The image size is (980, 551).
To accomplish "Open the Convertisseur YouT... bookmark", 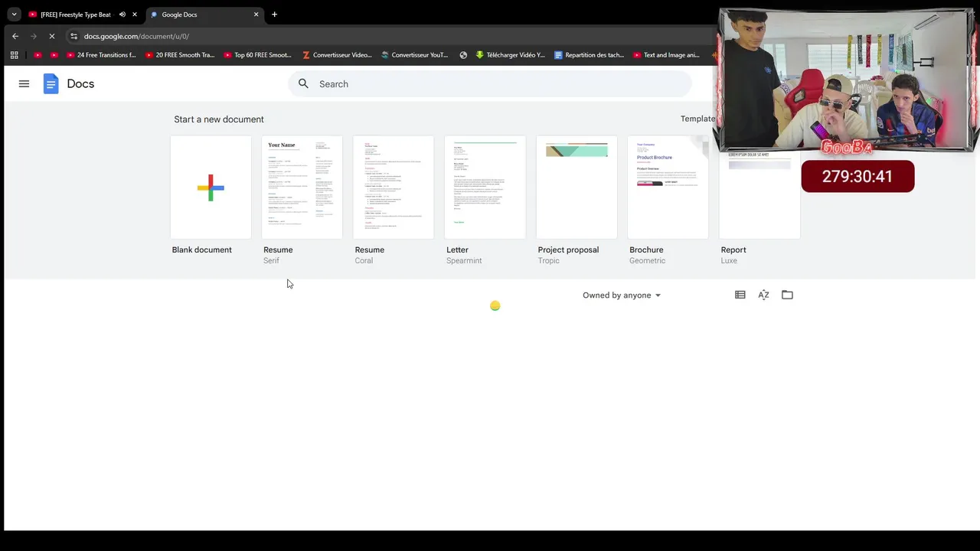I will (415, 55).
